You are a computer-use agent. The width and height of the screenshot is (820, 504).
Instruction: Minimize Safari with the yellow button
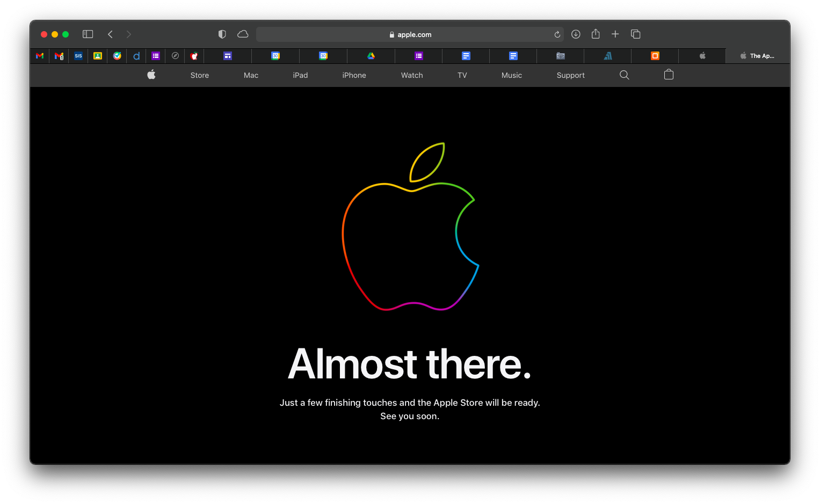[x=55, y=34]
